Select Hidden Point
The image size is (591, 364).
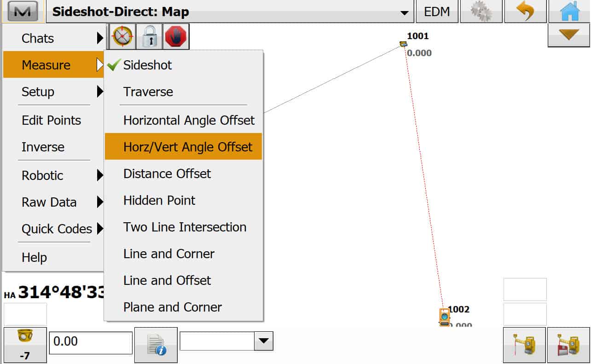(183, 200)
